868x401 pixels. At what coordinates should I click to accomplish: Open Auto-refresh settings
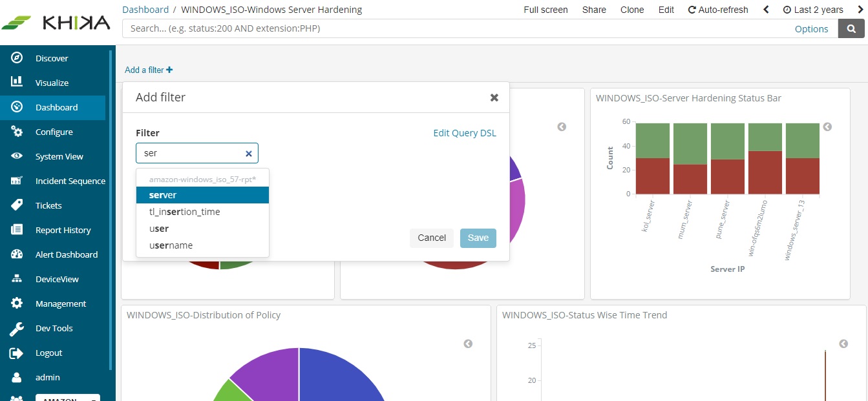coord(718,10)
